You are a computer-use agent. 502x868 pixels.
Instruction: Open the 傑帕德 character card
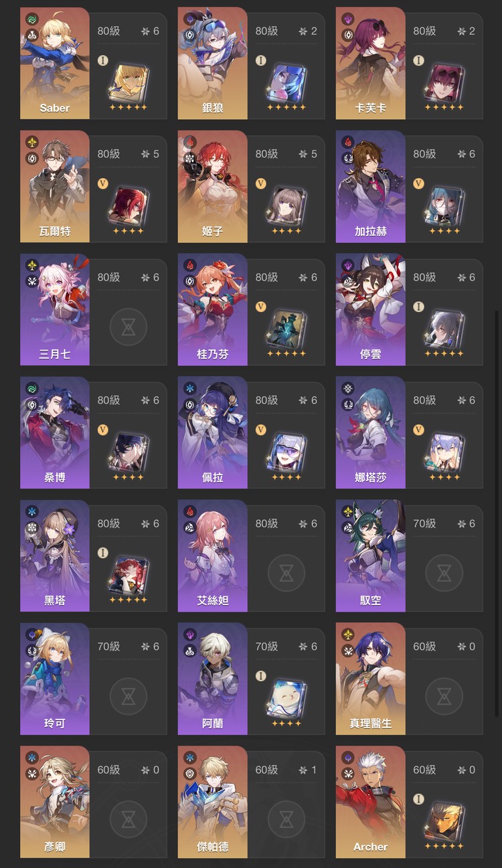coord(252,802)
